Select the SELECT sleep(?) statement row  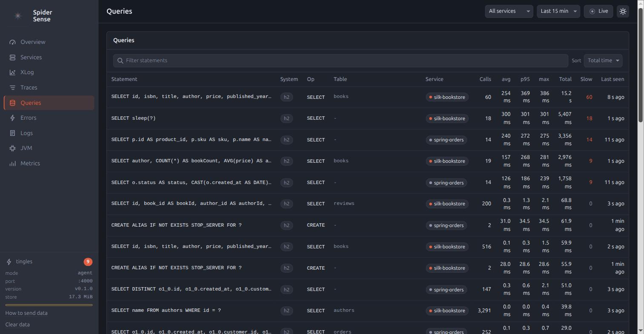click(x=368, y=118)
